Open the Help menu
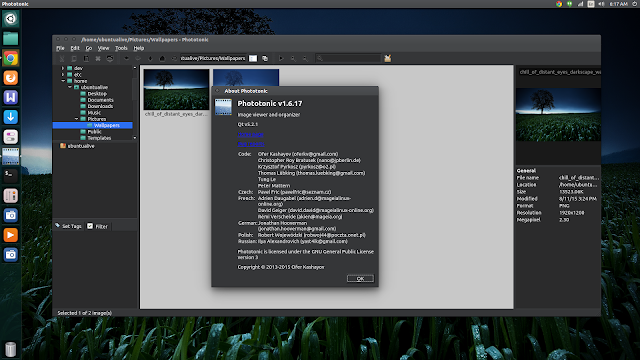Image resolution: width=640 pixels, height=360 pixels. (x=139, y=48)
